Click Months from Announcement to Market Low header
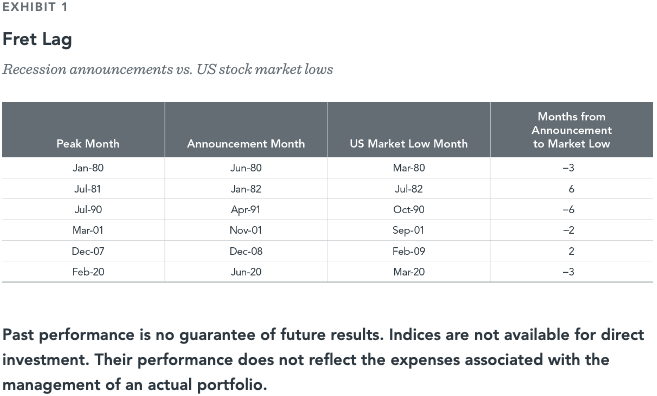 point(572,130)
